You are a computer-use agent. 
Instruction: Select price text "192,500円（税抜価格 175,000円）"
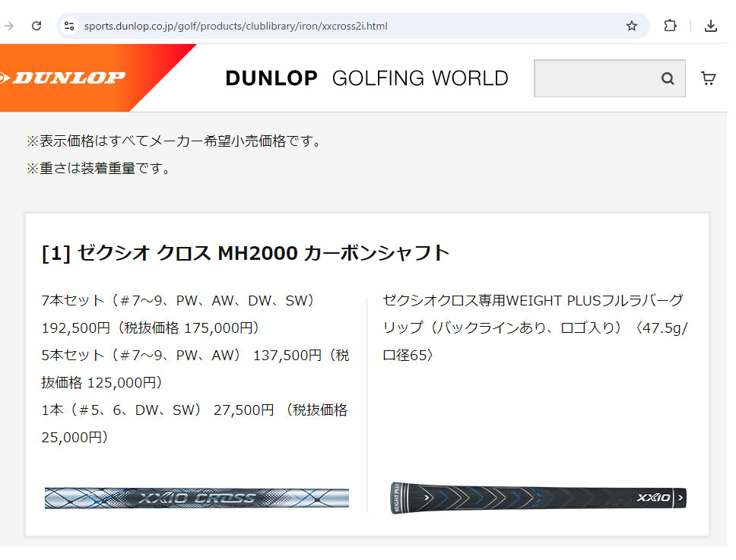pos(151,327)
